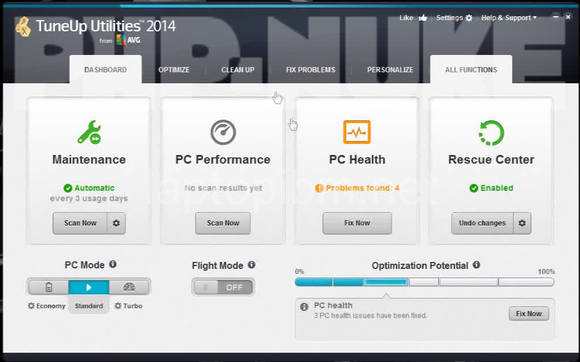Click the Turbo mode label
Screen dimensions: 580x362
click(x=133, y=306)
